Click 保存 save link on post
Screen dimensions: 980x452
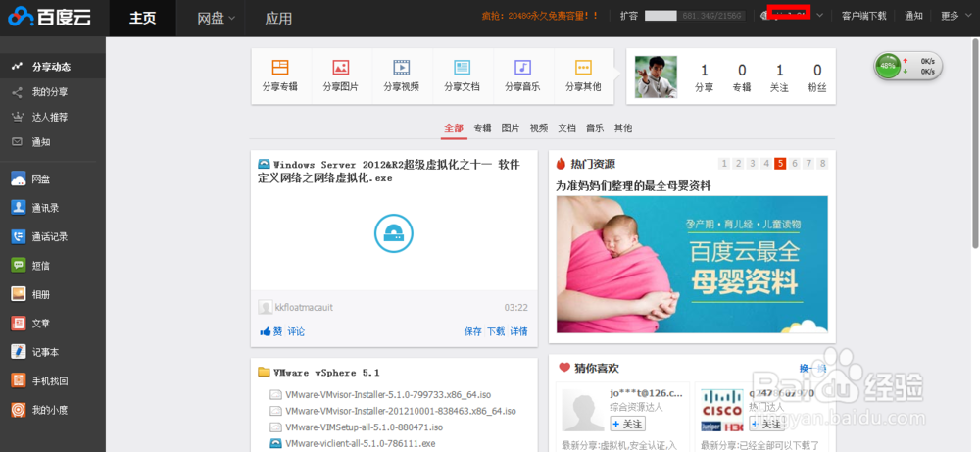473,331
